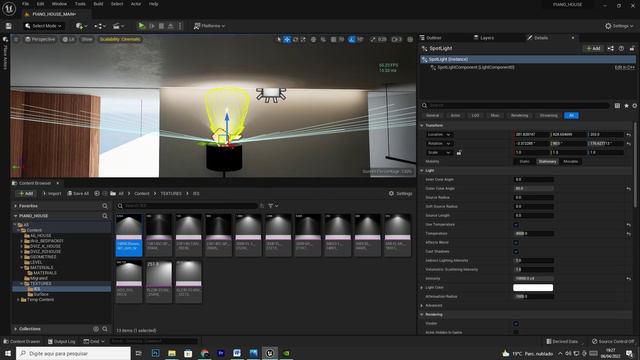Click the Save level disk icon in toolbar
This screenshot has width=640, height=360.
point(9,26)
